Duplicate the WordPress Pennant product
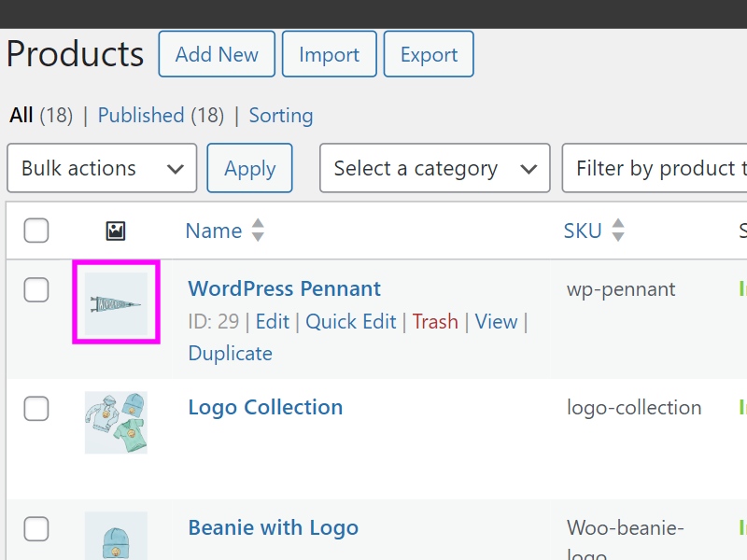 click(230, 354)
